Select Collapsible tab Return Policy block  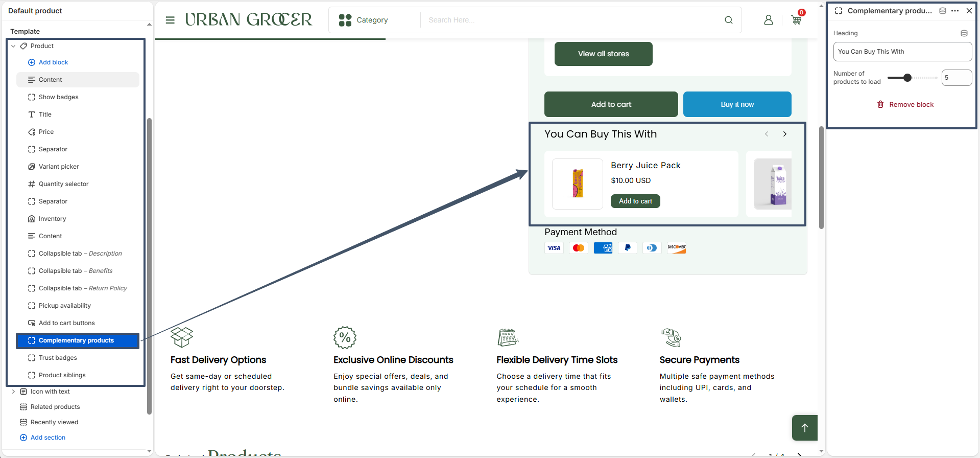78,288
